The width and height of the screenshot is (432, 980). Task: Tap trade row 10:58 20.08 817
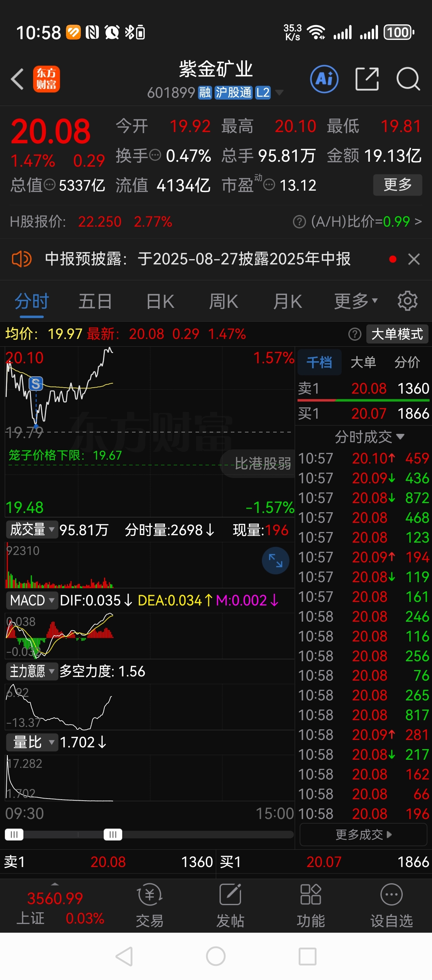pyautogui.click(x=363, y=715)
